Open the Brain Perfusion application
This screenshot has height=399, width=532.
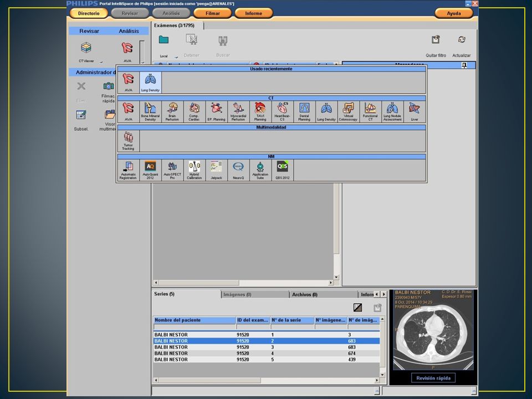(172, 111)
